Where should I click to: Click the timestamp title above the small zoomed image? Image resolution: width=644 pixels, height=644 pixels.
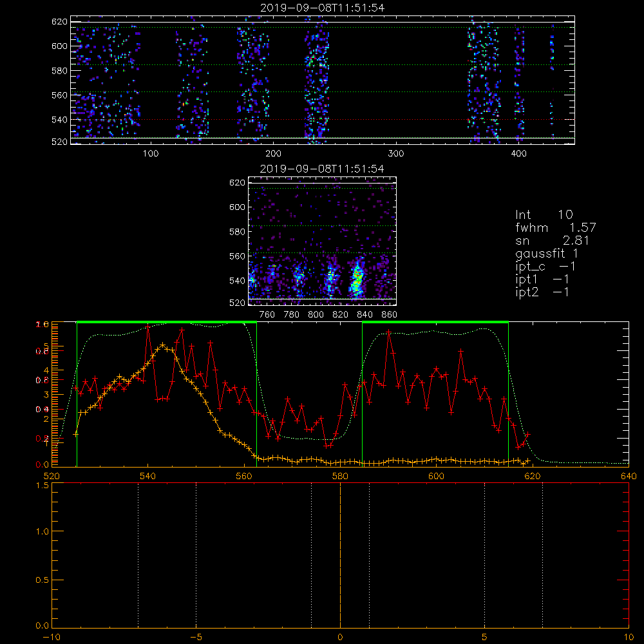(x=322, y=169)
